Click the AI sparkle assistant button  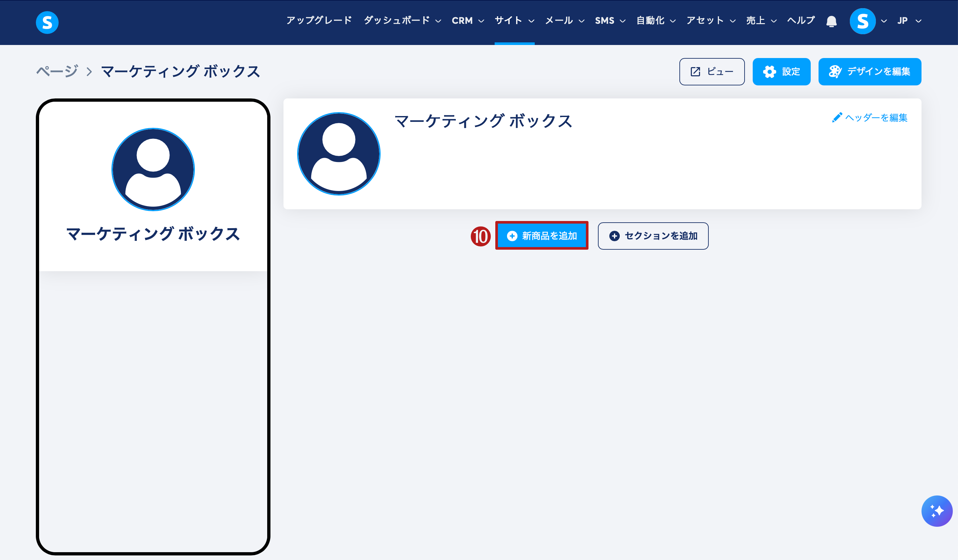point(936,510)
